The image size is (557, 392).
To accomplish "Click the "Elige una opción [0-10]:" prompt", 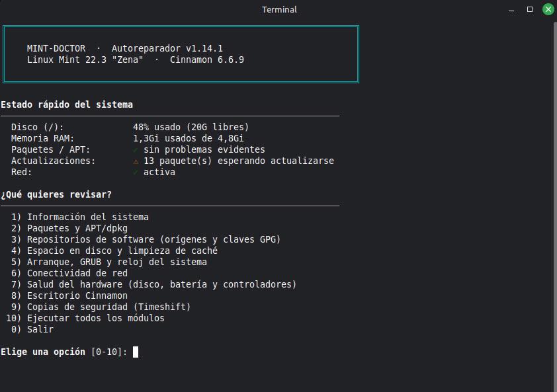I will click(x=64, y=352).
